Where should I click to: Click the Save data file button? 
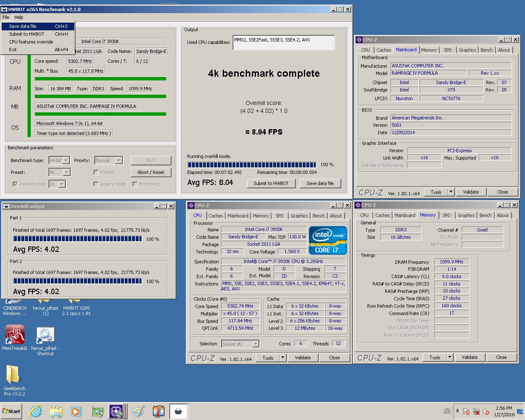320,183
